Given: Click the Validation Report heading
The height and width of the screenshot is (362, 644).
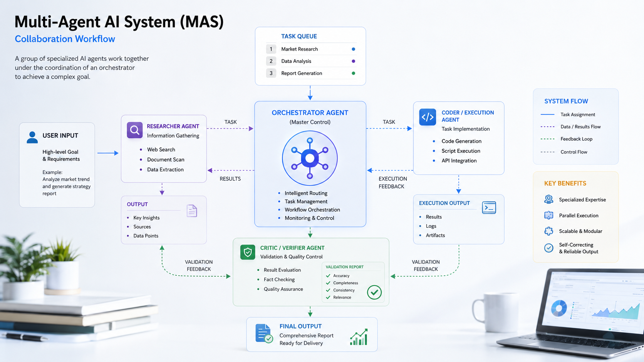Looking at the screenshot, I should (345, 267).
